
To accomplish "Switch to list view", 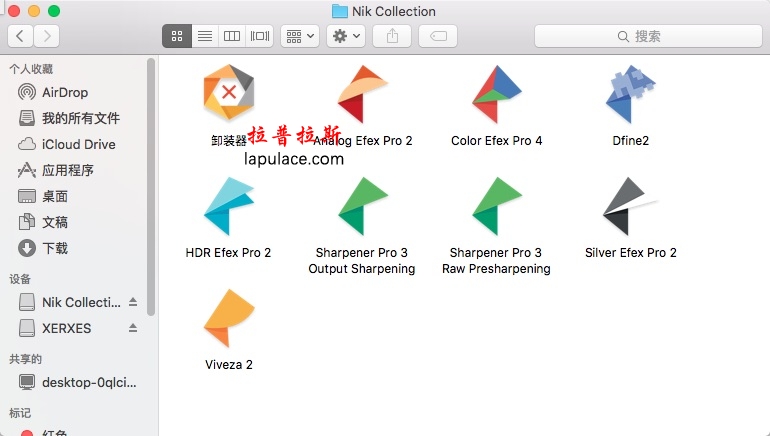I will coord(205,36).
